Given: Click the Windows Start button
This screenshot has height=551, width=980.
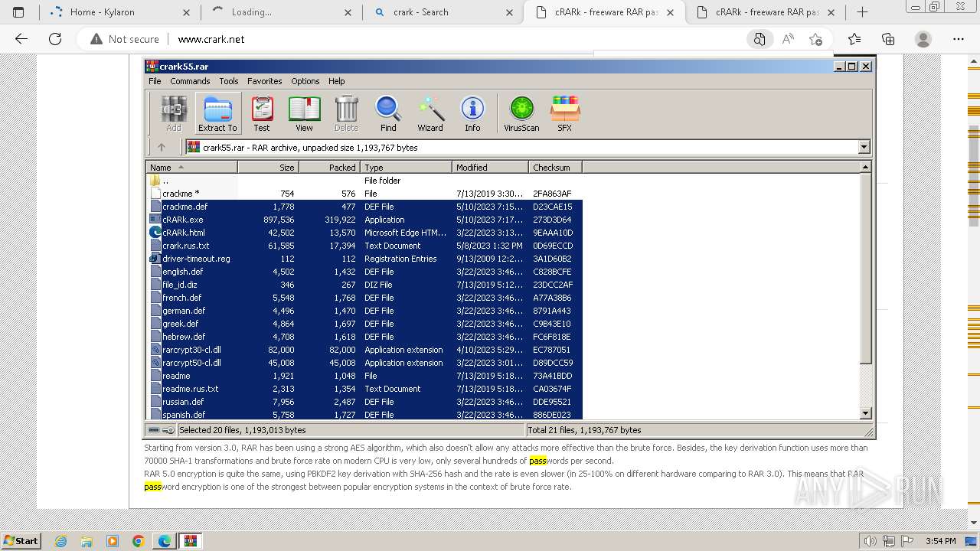Looking at the screenshot, I should coord(21,540).
